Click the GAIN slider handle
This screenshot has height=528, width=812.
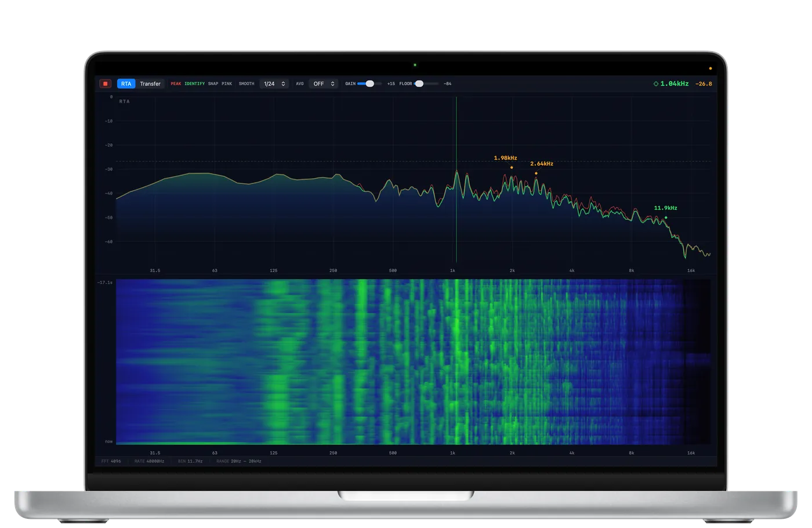pos(369,84)
